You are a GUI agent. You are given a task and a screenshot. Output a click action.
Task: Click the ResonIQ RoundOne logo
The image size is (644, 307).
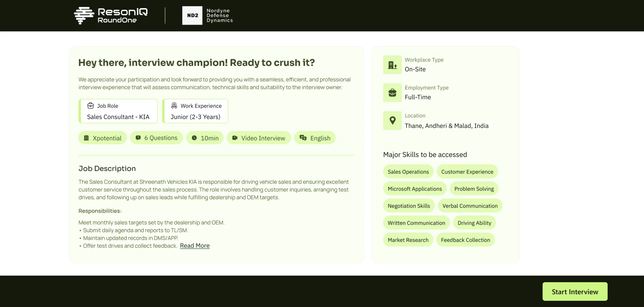(x=111, y=15)
